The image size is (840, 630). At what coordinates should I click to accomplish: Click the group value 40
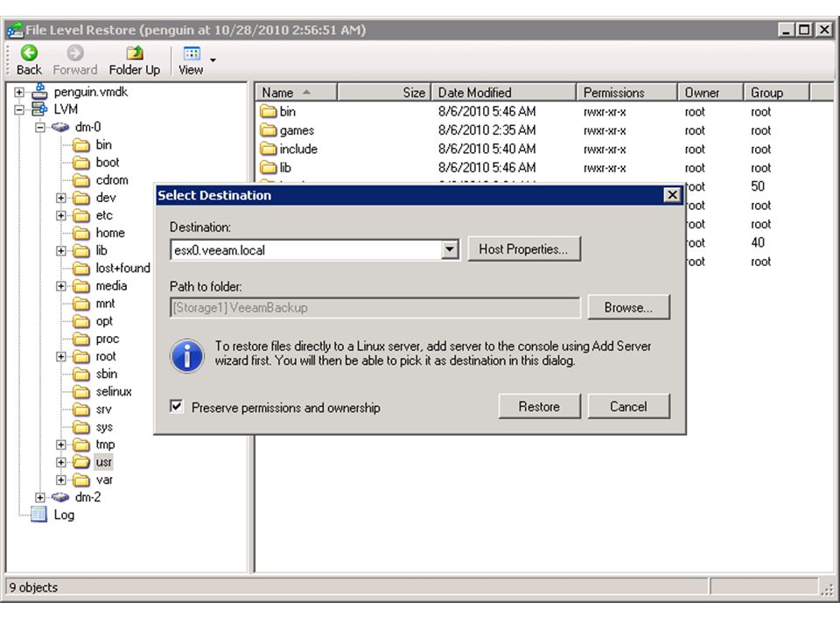coord(758,242)
